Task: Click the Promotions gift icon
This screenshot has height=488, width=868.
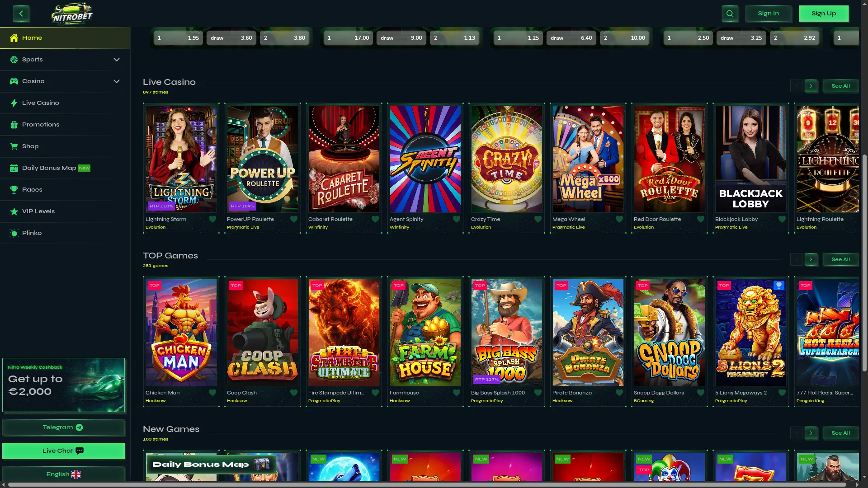Action: (x=14, y=125)
